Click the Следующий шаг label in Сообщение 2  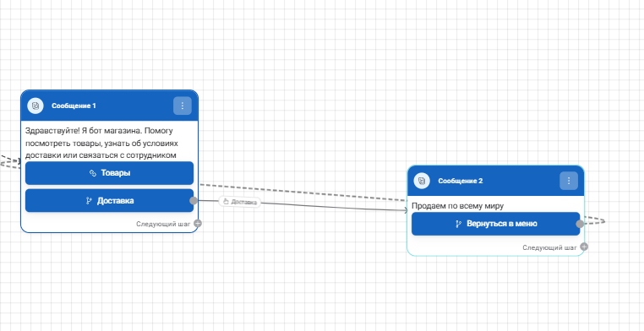click(549, 247)
